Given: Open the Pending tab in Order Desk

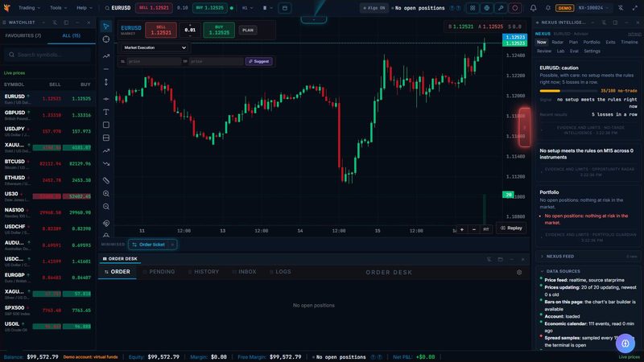Looking at the screenshot, I should pos(159,272).
